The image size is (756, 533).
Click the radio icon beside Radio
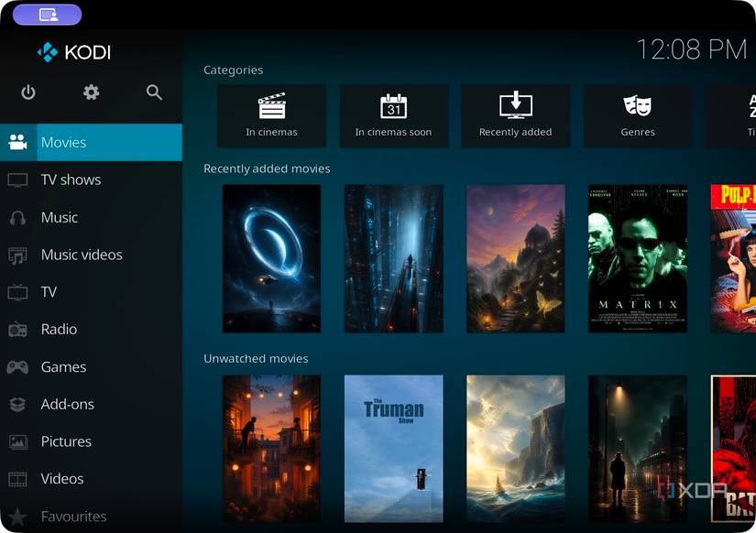[17, 330]
